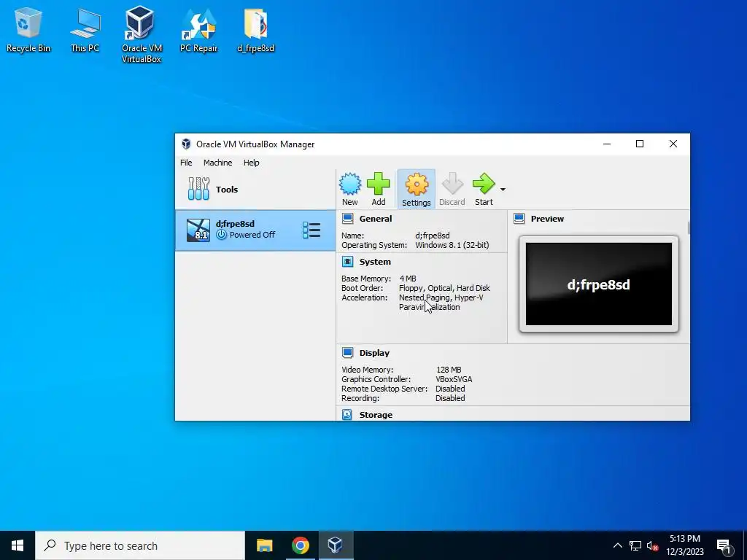Click Windows 8.1 (32-bit) operating system text
The image size is (747, 560).
[452, 245]
